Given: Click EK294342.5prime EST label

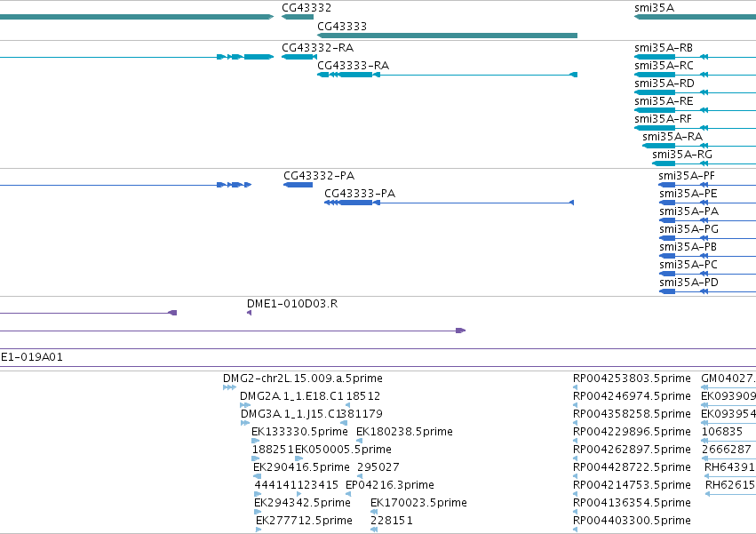Looking at the screenshot, I should 302,503.
